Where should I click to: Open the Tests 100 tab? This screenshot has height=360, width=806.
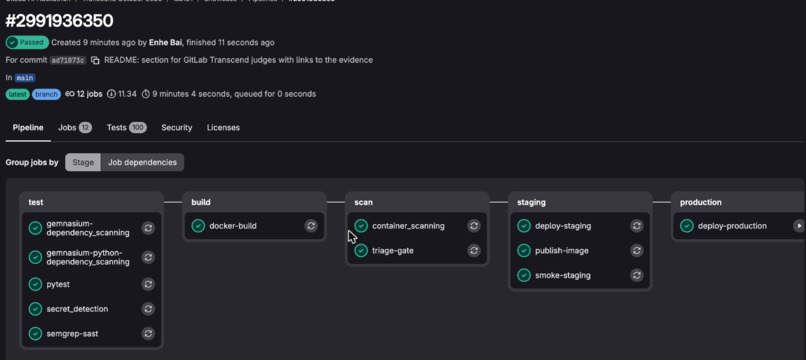pyautogui.click(x=126, y=128)
